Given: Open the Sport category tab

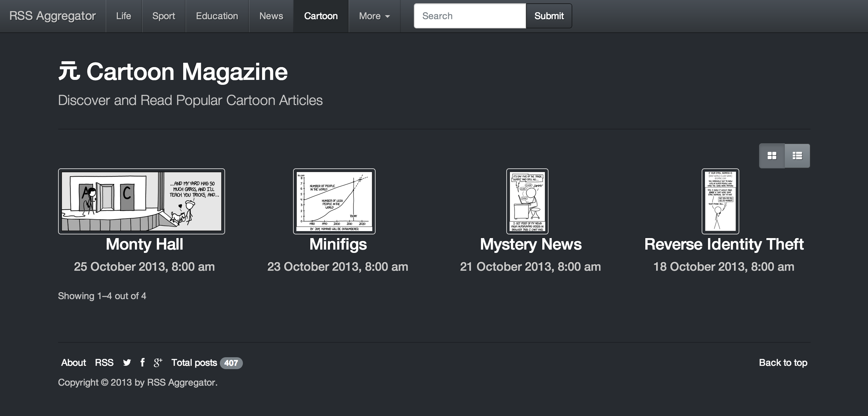Looking at the screenshot, I should 163,16.
